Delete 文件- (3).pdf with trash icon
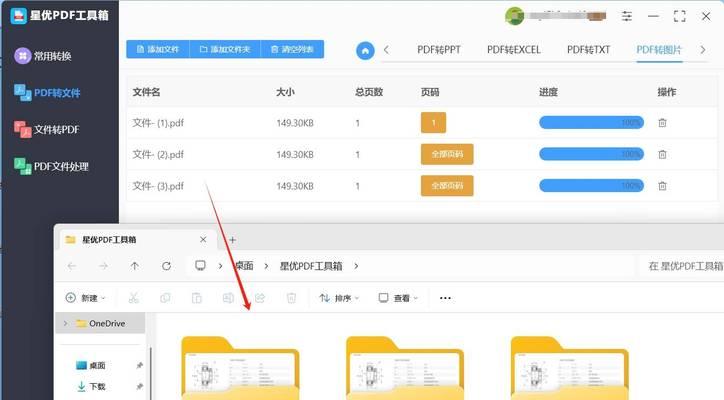Screen dimensions: 724x400 (x=662, y=186)
